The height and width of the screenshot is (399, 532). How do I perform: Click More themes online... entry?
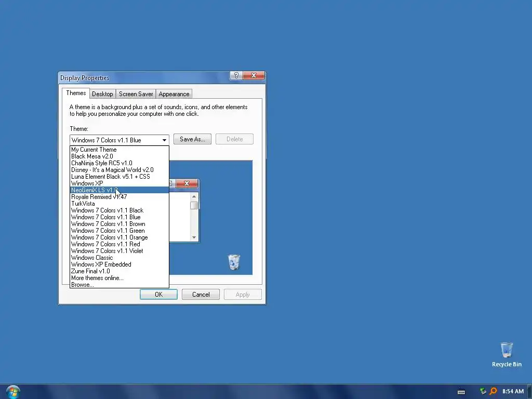pyautogui.click(x=119, y=278)
